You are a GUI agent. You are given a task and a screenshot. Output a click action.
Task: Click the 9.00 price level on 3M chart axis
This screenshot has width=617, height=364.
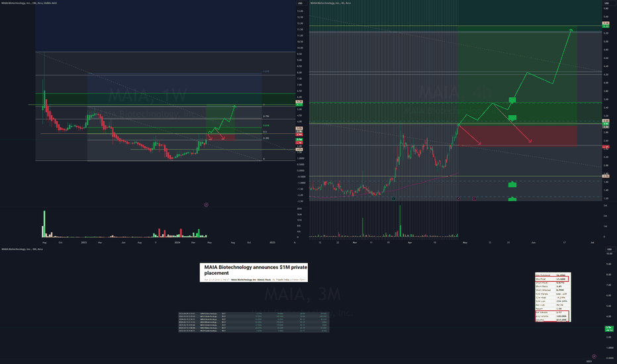(609, 264)
